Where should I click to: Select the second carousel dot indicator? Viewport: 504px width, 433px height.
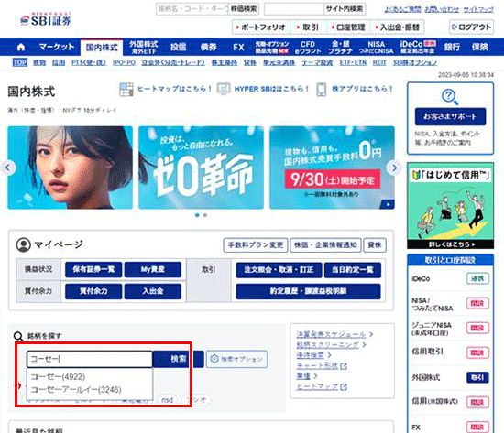(205, 215)
